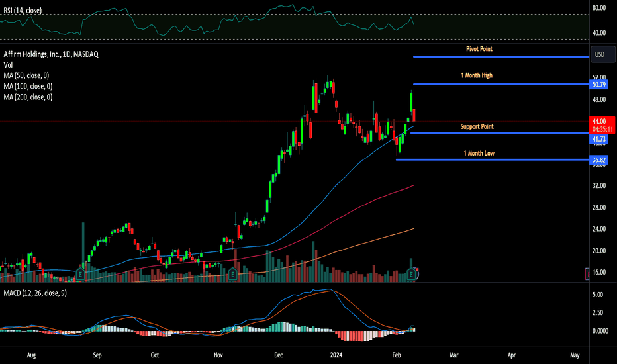Click the 2024 label on time axis

(x=336, y=355)
